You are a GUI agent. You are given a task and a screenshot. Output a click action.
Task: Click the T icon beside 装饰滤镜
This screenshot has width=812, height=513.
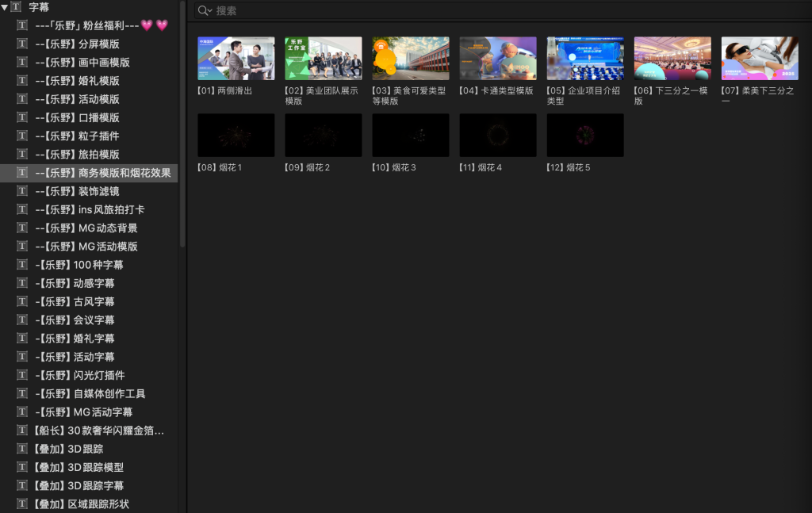tap(22, 190)
